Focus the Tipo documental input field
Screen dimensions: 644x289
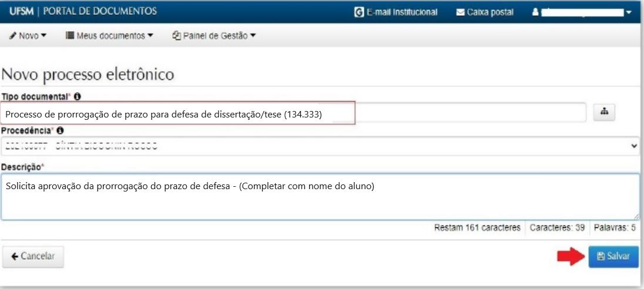coord(294,114)
